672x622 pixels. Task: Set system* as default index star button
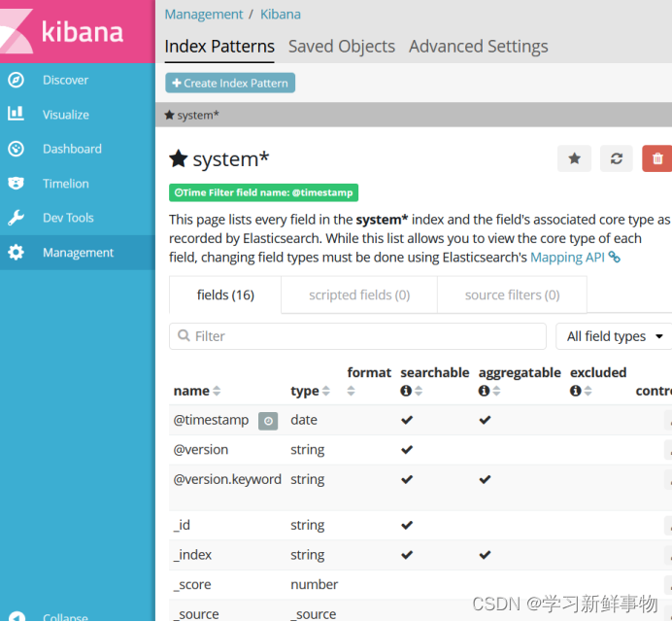[x=574, y=158]
